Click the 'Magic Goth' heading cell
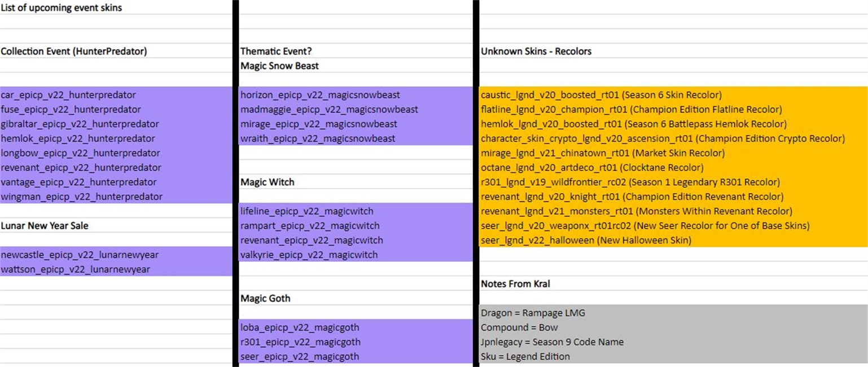 coord(265,298)
